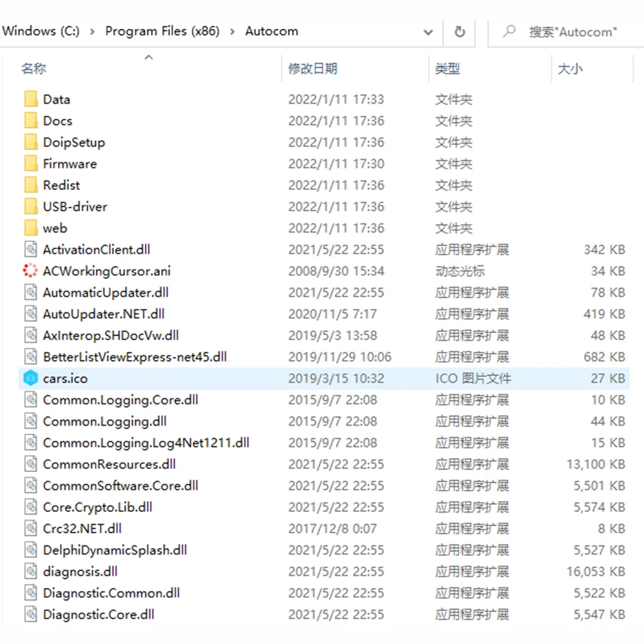Click the Core.Crypto.Lib.dll file icon

click(31, 507)
